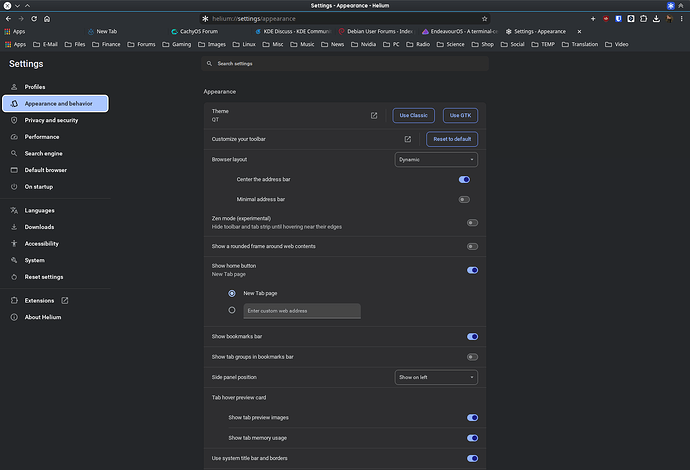Bookmark this page with the star icon
Screen dimensions: 690x470
pos(484,18)
